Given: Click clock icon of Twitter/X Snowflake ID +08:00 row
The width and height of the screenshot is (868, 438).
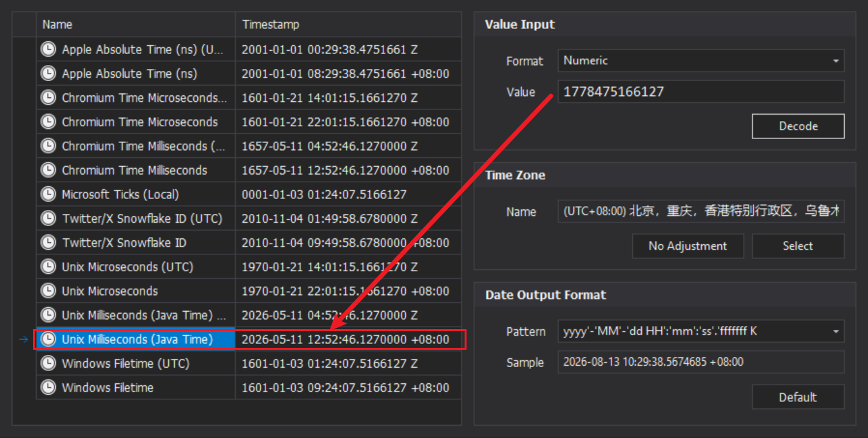Looking at the screenshot, I should pyautogui.click(x=48, y=242).
